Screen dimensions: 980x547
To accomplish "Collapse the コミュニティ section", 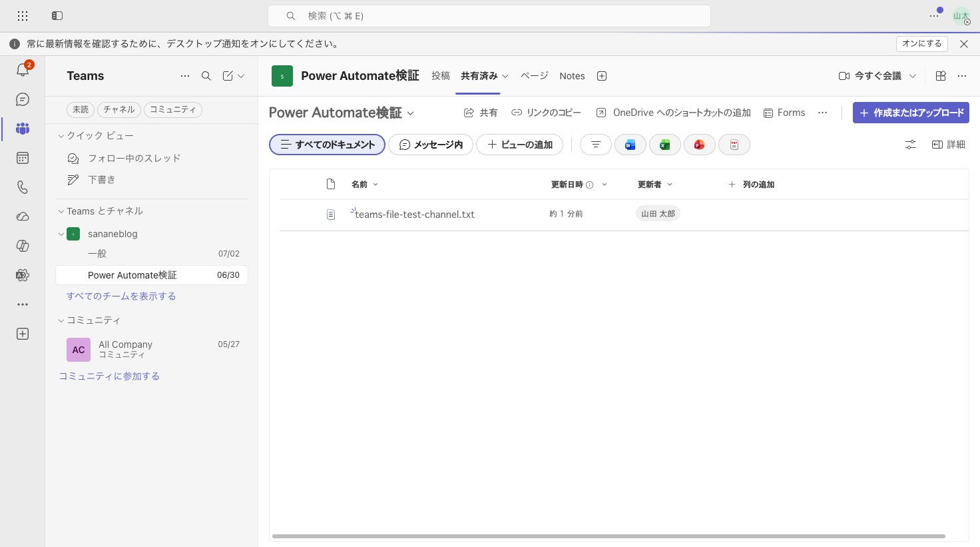I will click(x=61, y=320).
